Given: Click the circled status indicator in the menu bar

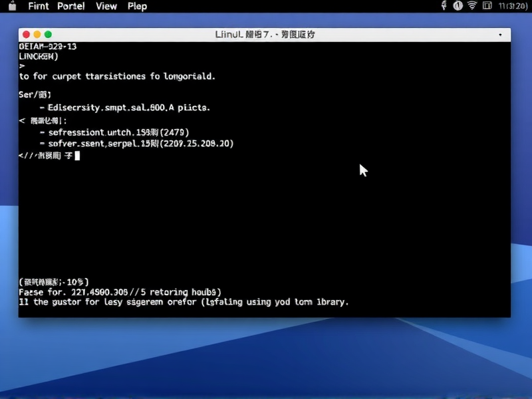Looking at the screenshot, I should point(458,6).
